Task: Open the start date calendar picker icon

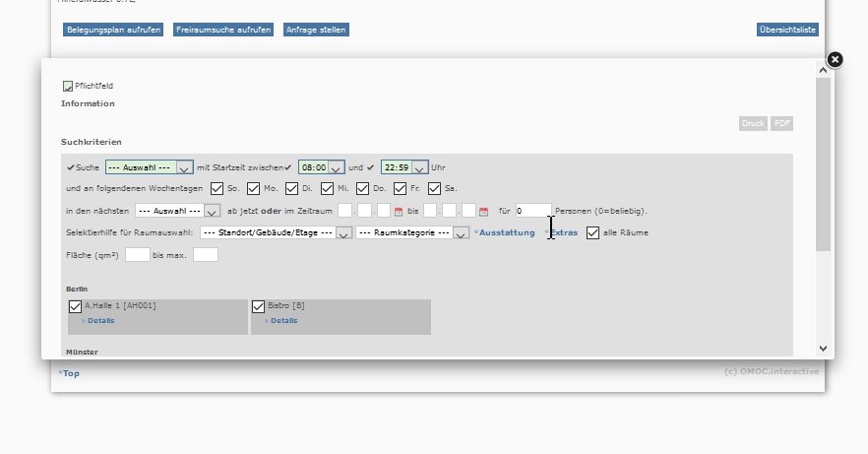Action: coord(399,211)
